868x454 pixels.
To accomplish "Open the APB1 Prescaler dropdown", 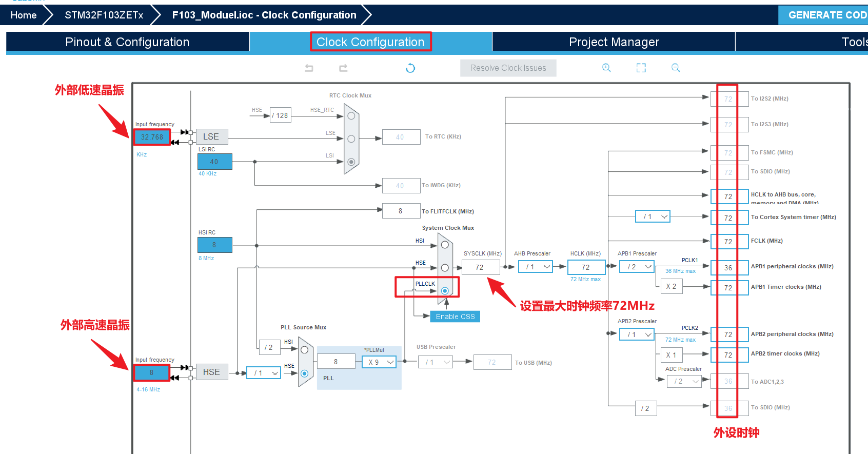I will pos(637,267).
